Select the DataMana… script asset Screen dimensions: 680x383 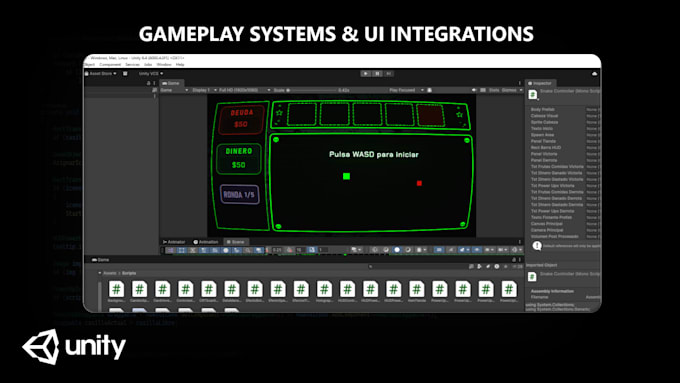point(232,291)
